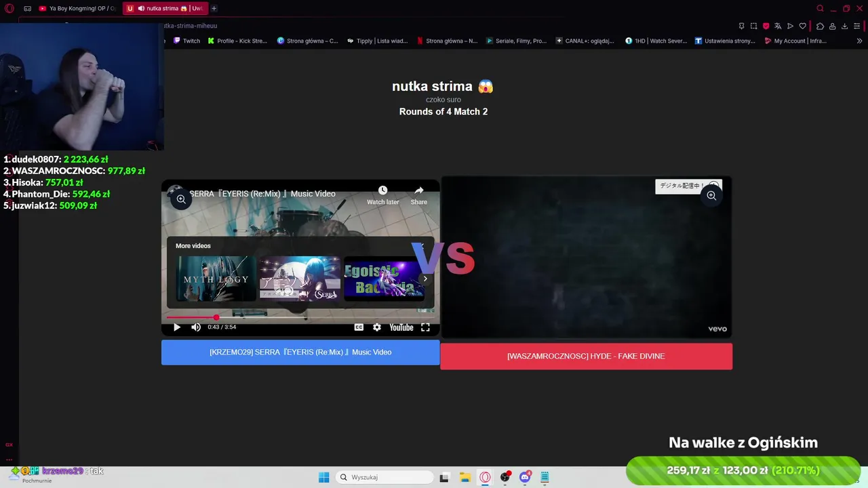The width and height of the screenshot is (868, 488).
Task: Click the Wyszukaj taskbar search box
Action: 385,477
